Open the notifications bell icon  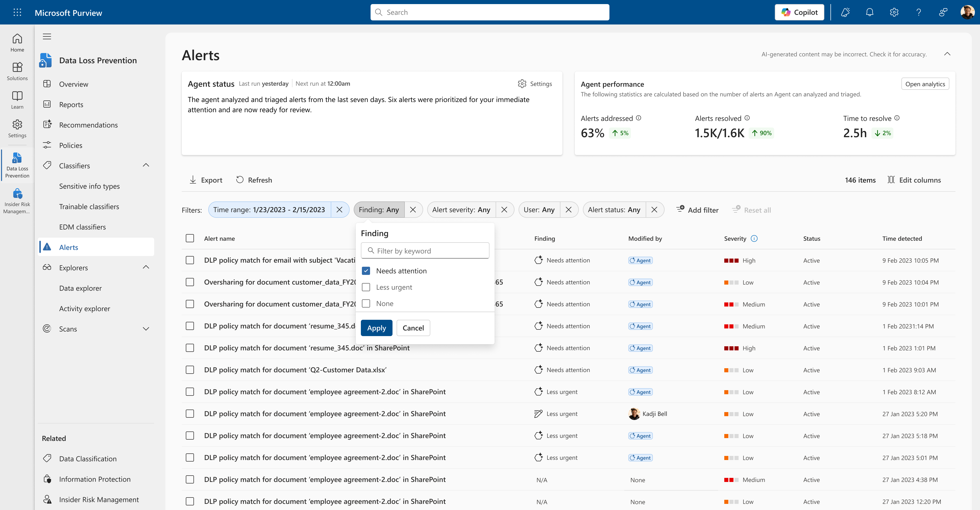click(870, 12)
